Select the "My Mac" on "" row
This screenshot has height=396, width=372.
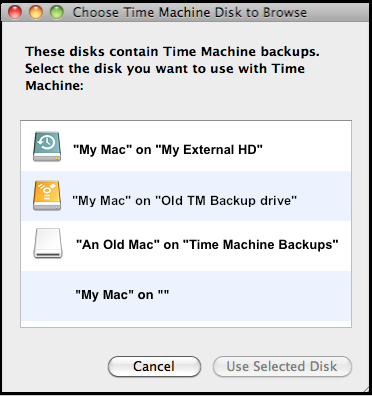point(186,296)
